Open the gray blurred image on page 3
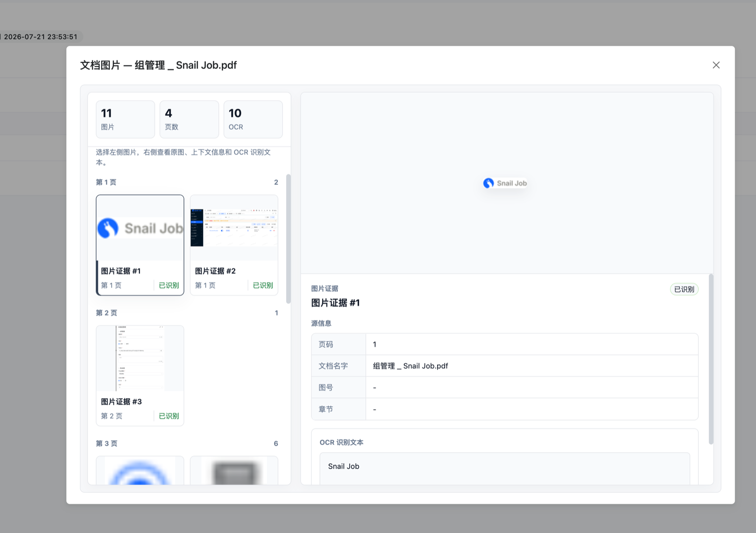 click(x=234, y=471)
